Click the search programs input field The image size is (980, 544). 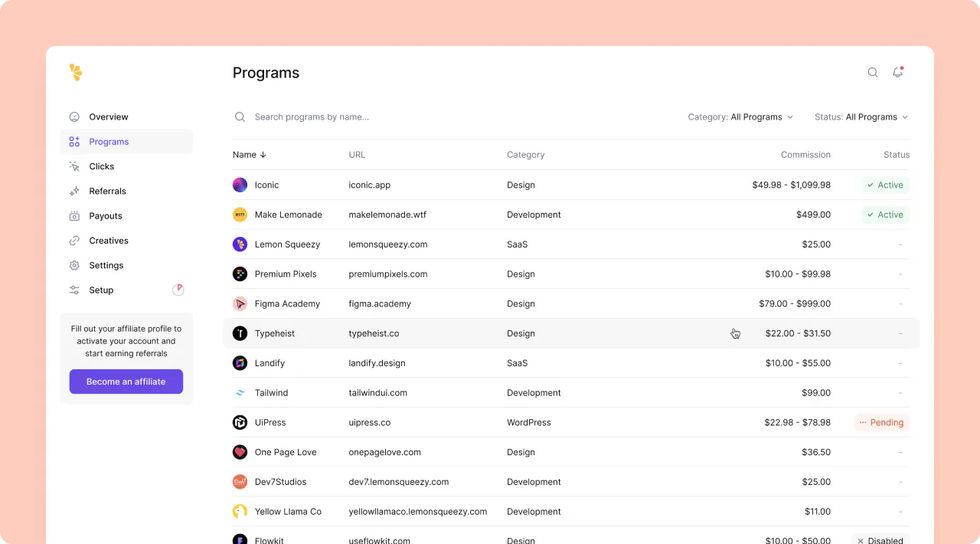click(345, 116)
